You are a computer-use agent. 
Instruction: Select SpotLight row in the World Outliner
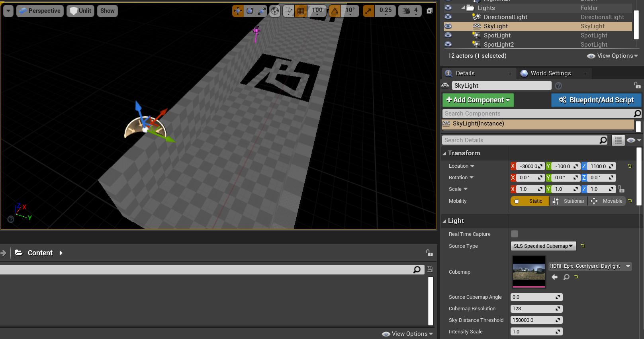point(538,35)
